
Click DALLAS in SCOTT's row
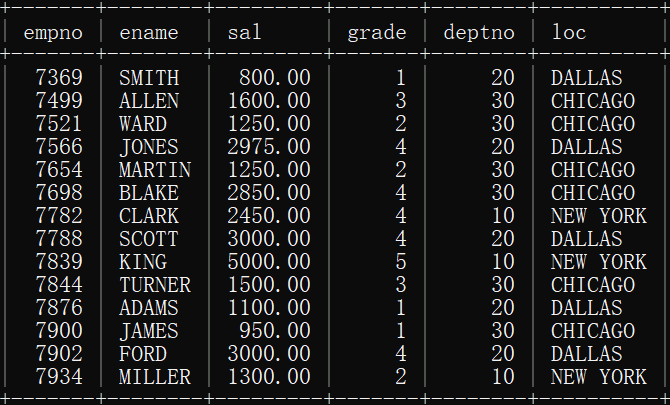(587, 239)
